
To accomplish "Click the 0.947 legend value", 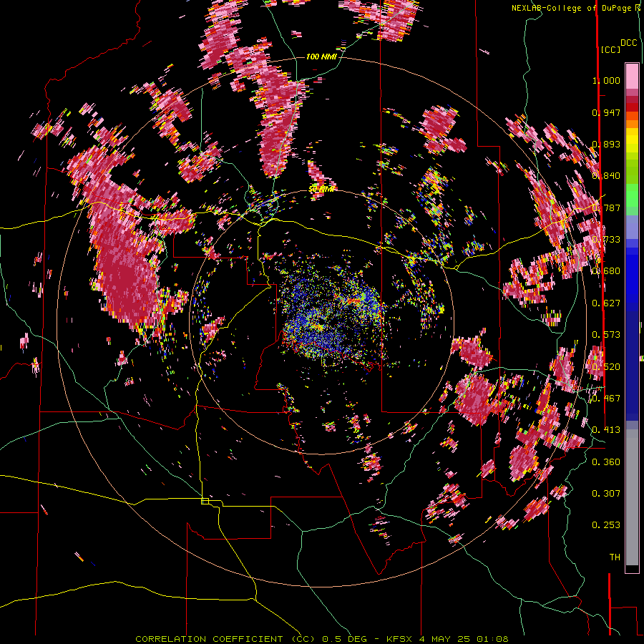I will (606, 112).
